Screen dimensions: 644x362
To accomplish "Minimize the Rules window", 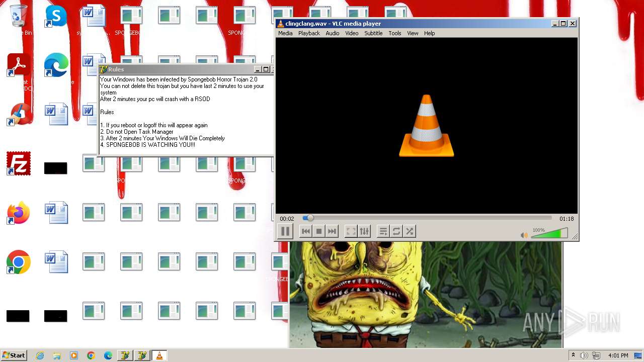I will pyautogui.click(x=258, y=69).
